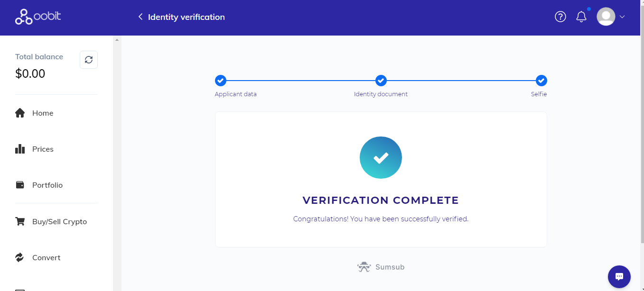Select the Selfie step checkmark

(541, 81)
